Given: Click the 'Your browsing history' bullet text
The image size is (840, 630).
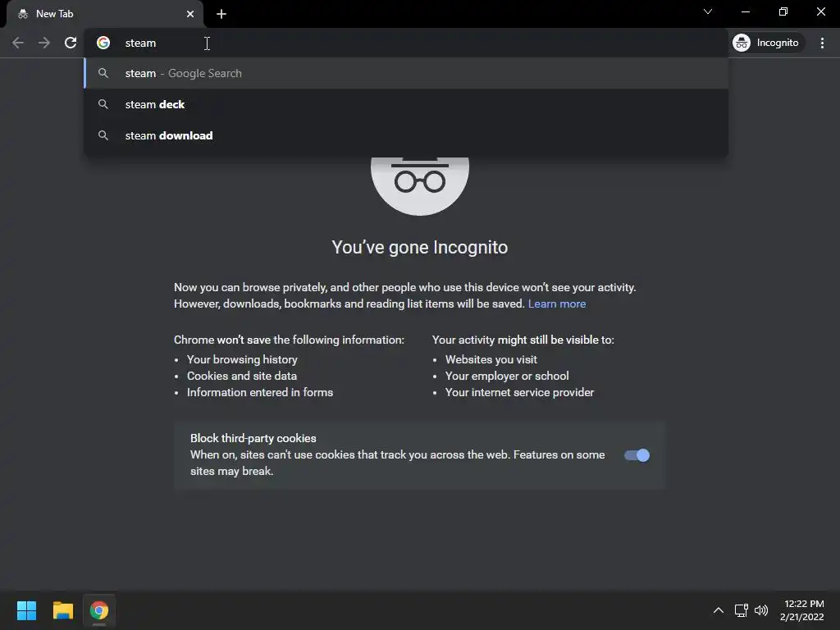Looking at the screenshot, I should (x=242, y=359).
